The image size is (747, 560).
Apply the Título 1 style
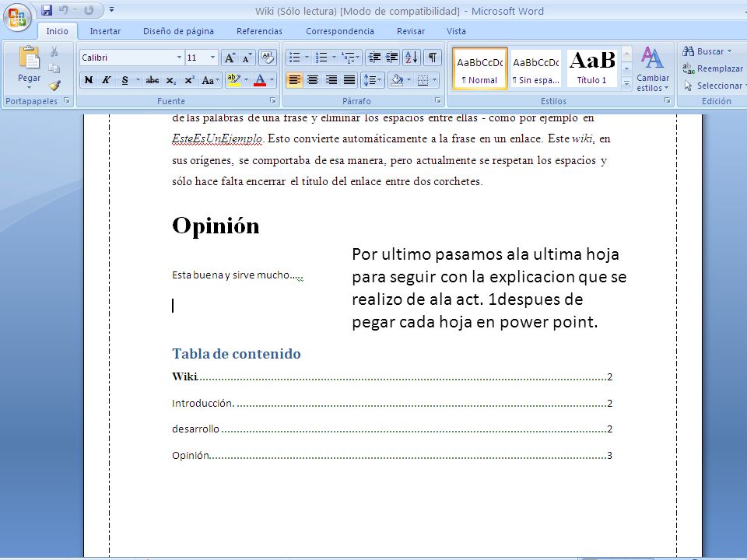click(x=591, y=69)
